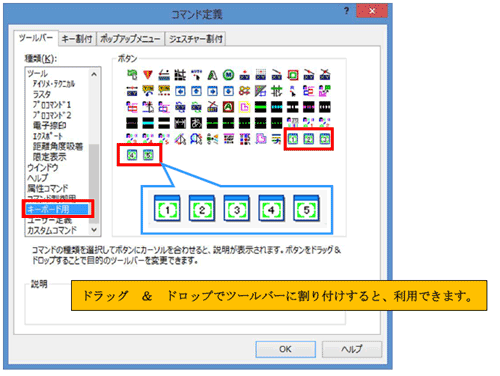Choose 距離角度吸着 in the list
Image resolution: width=500 pixels, height=376 pixels.
[58, 146]
